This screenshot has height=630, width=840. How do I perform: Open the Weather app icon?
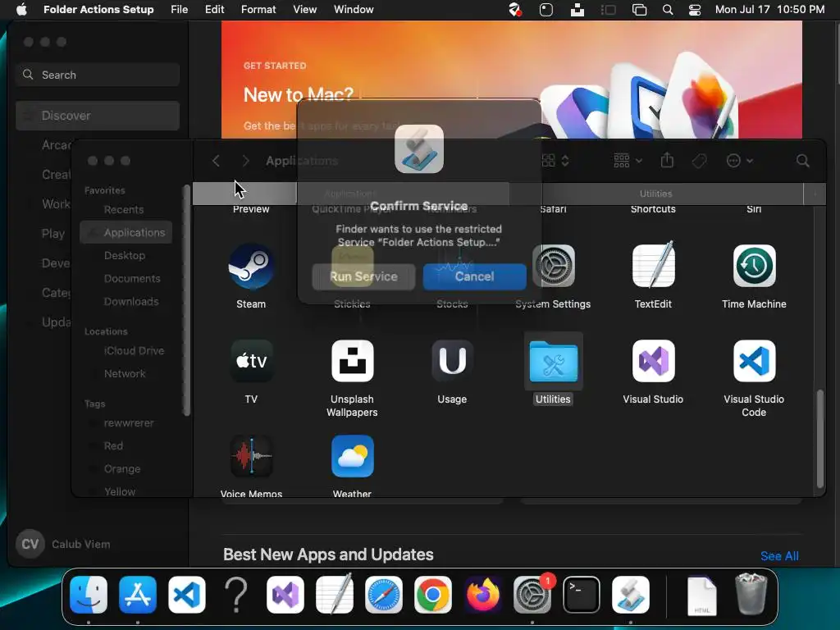(x=352, y=456)
